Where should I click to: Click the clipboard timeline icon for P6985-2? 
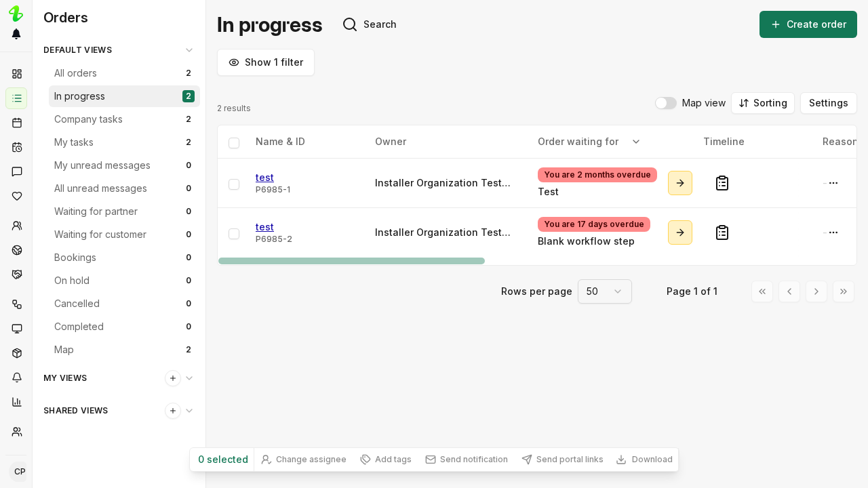point(722,232)
